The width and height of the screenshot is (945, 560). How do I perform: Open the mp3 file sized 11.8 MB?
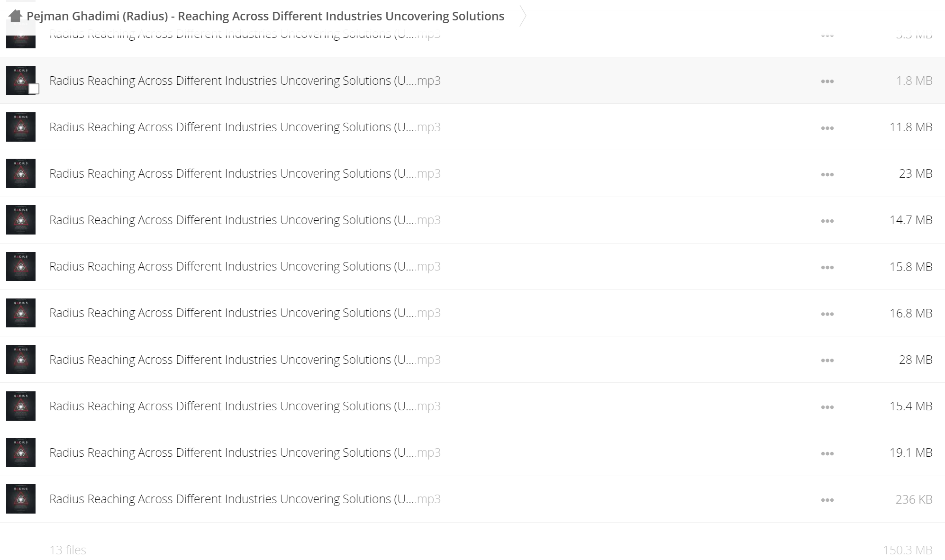(x=245, y=127)
